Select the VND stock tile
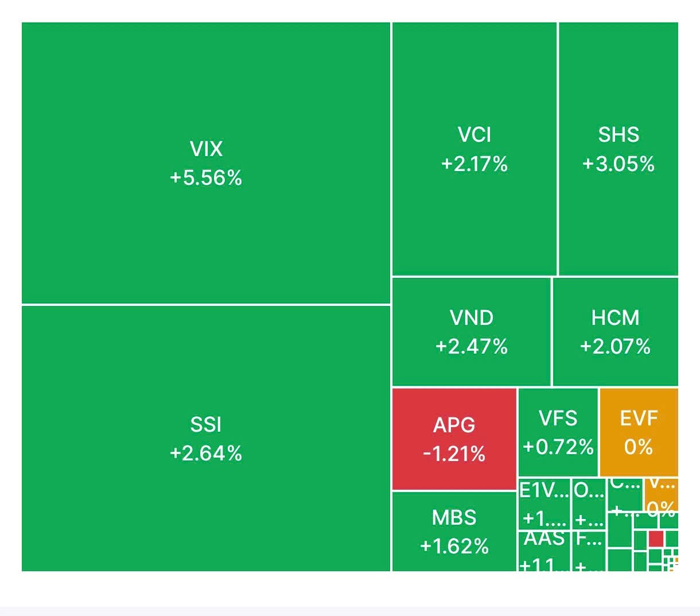This screenshot has width=700, height=616. (x=471, y=332)
